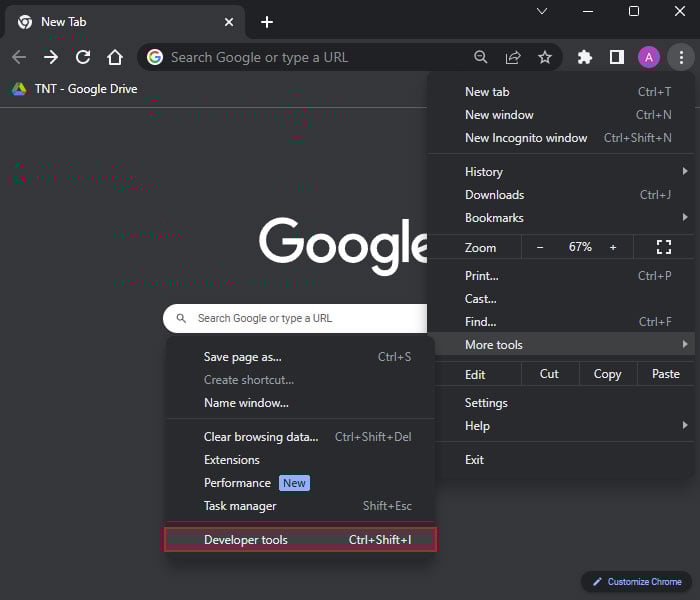Toggle the side panel icon

tap(617, 57)
